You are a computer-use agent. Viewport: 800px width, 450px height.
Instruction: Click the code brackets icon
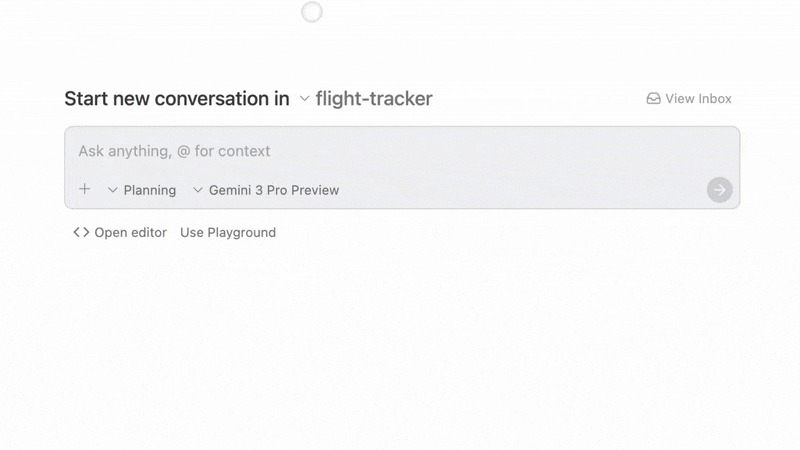[81, 233]
